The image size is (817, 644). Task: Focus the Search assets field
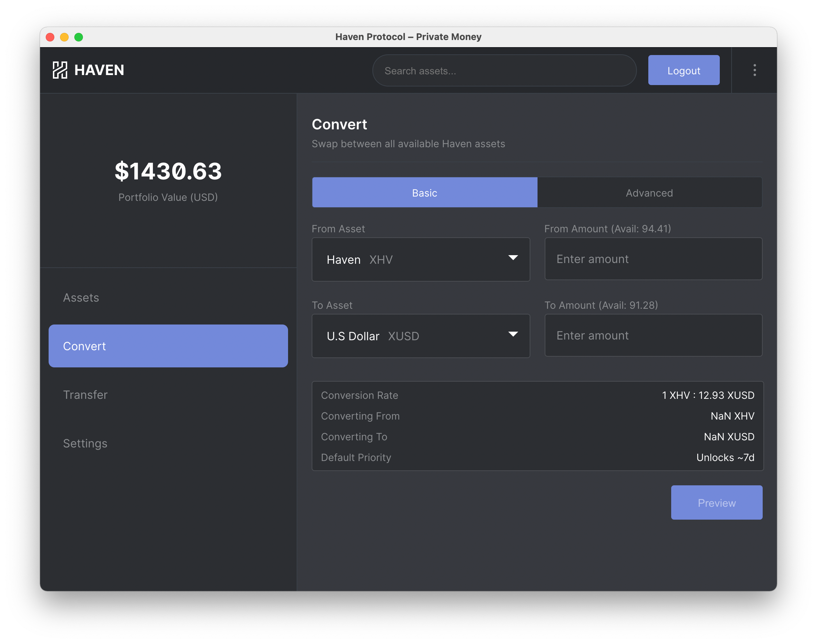coord(504,70)
